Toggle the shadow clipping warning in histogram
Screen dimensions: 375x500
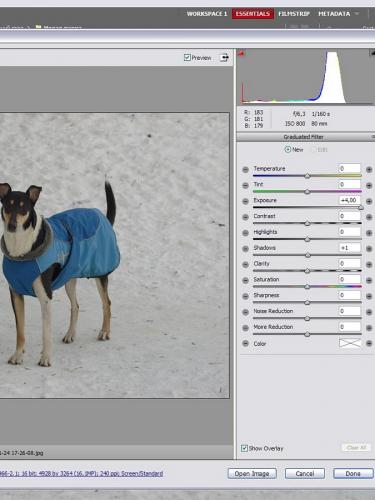coord(241,53)
